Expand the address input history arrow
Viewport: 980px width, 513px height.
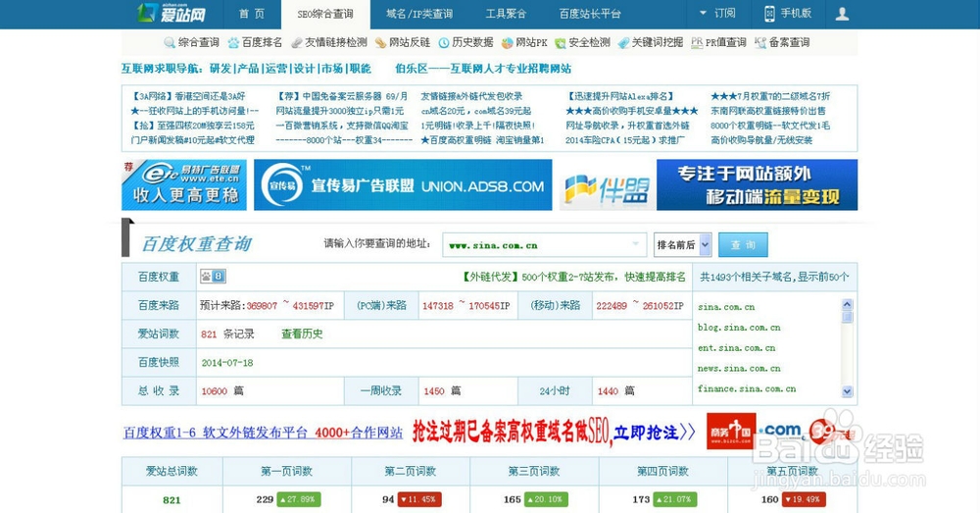click(636, 244)
